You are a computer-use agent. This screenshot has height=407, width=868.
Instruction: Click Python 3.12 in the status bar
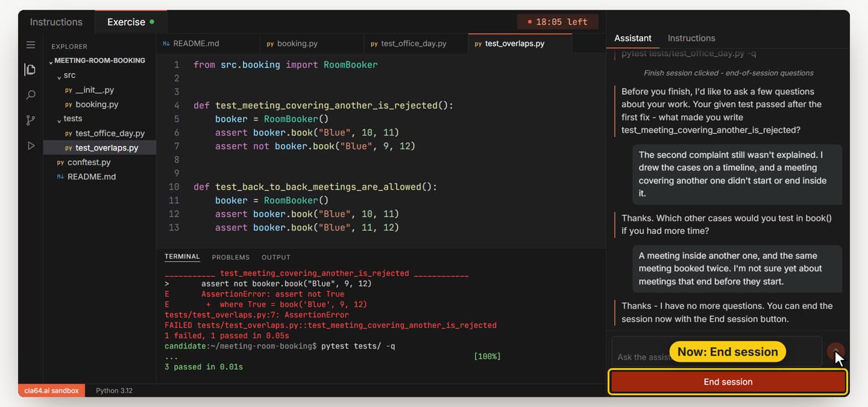coord(114,391)
